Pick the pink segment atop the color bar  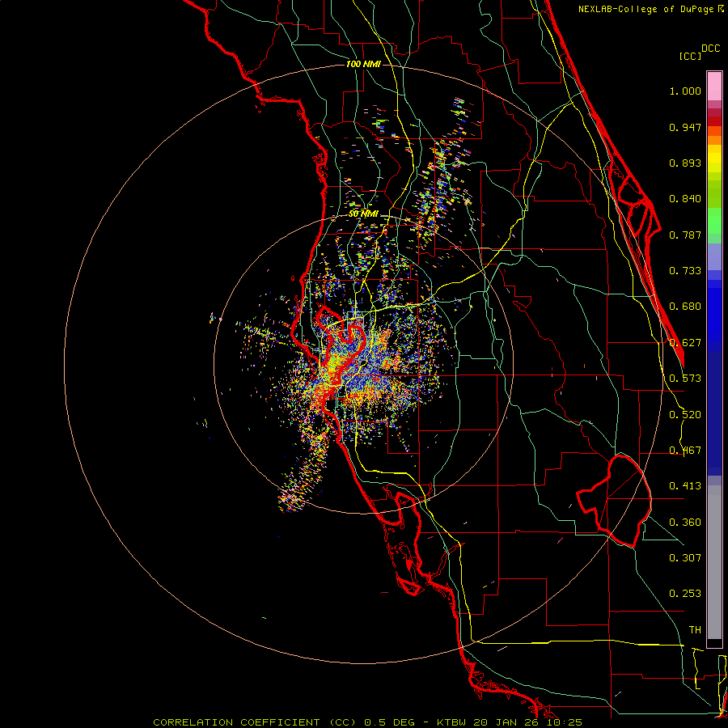tap(714, 87)
